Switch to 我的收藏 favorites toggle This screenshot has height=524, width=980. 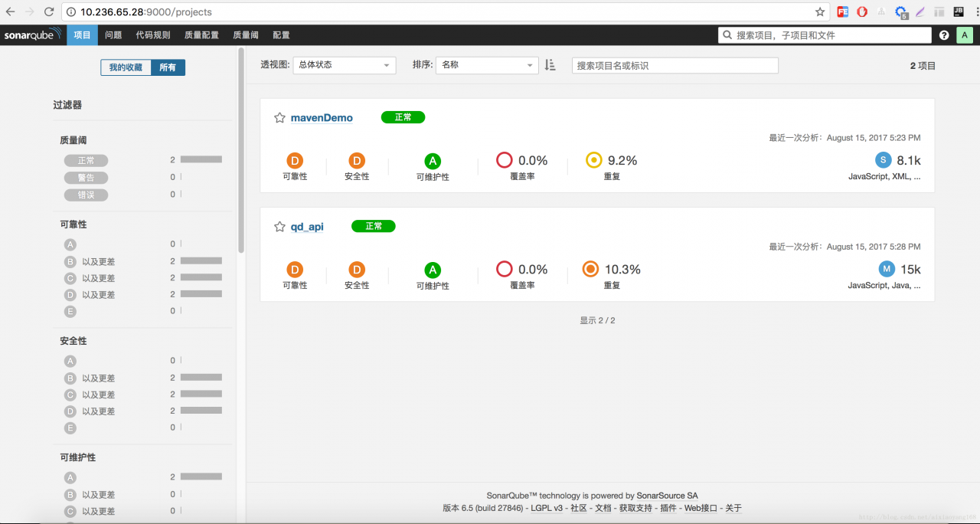point(126,67)
